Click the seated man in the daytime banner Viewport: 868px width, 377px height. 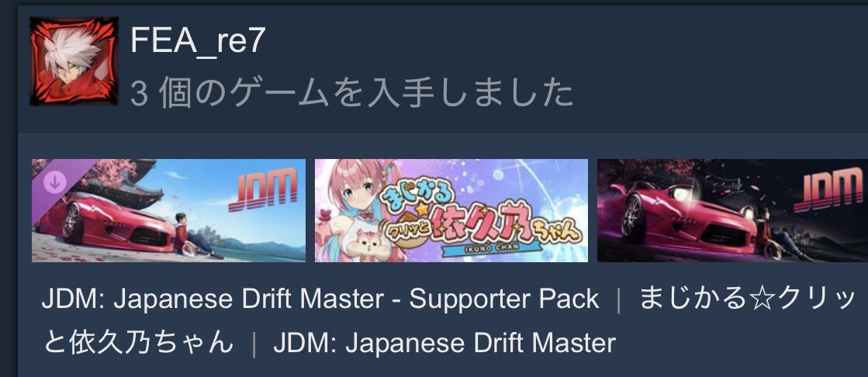coord(196,235)
